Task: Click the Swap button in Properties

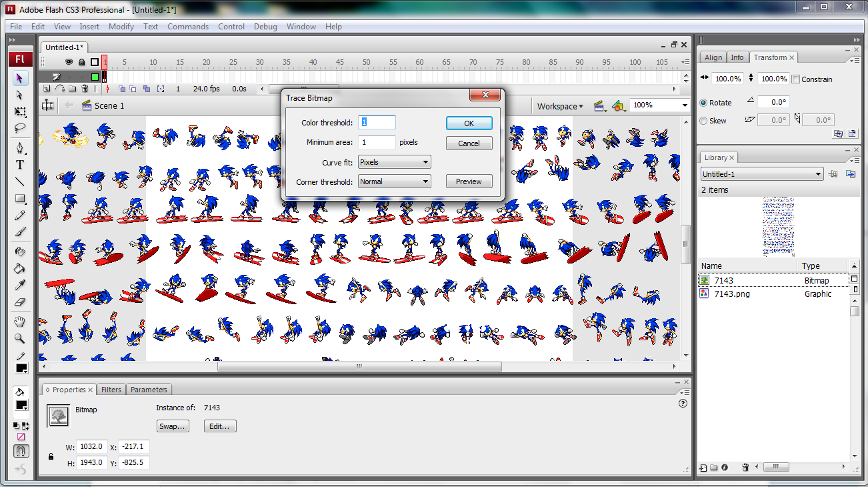Action: (x=173, y=426)
